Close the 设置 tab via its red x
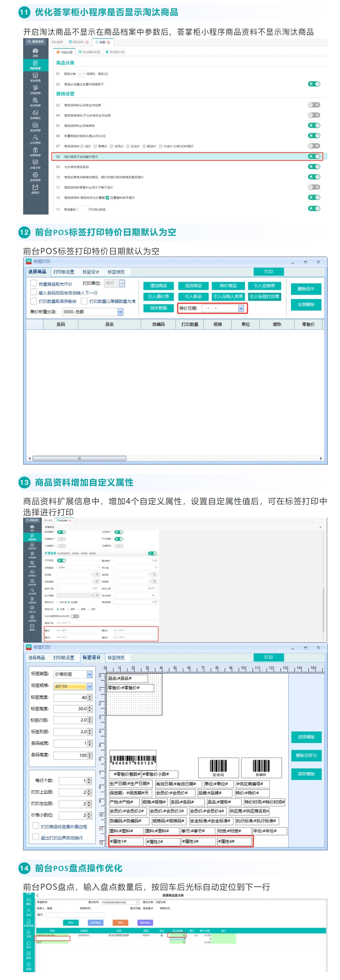This screenshot has height=980, width=340. tap(108, 42)
